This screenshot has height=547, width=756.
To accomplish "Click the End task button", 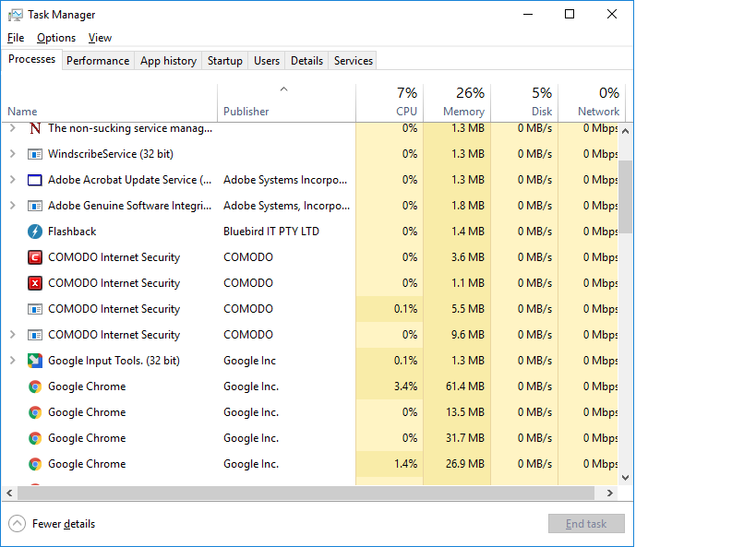I will coord(586,524).
